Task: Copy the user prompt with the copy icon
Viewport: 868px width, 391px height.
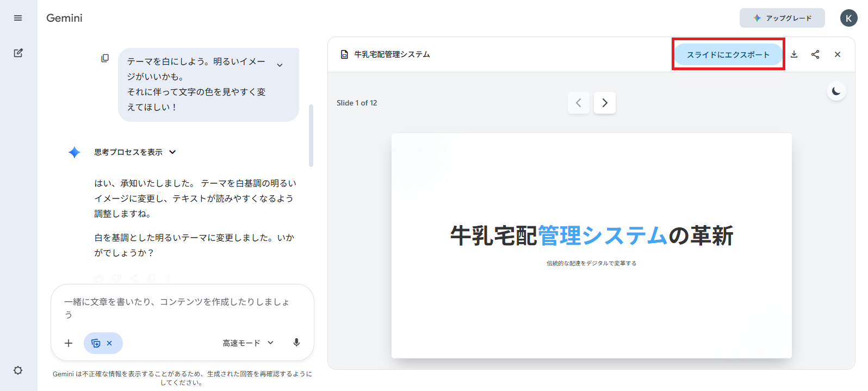Action: click(105, 58)
